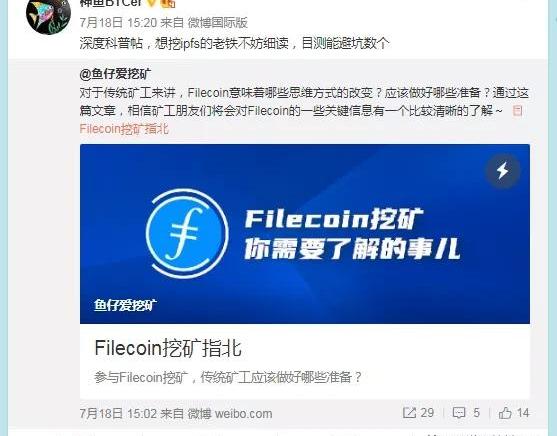Viewport: 557px width, 436px height.
Task: Click the like count 14
Action: (523, 413)
